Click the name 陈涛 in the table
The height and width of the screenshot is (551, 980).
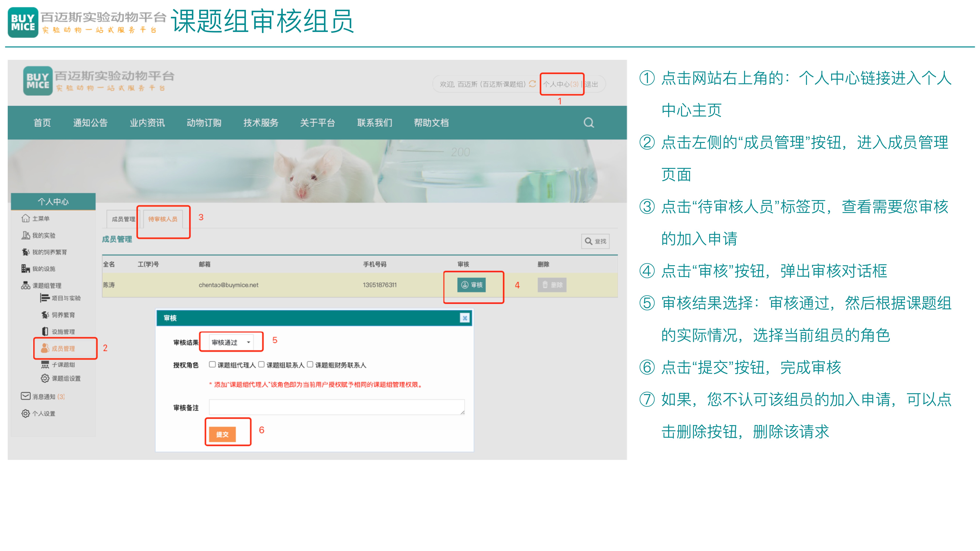click(109, 285)
